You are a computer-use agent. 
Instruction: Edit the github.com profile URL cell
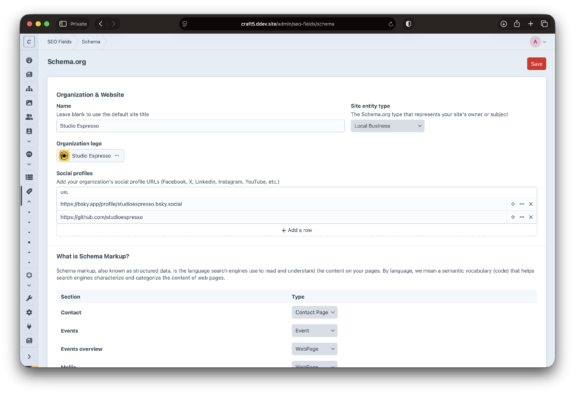click(281, 217)
